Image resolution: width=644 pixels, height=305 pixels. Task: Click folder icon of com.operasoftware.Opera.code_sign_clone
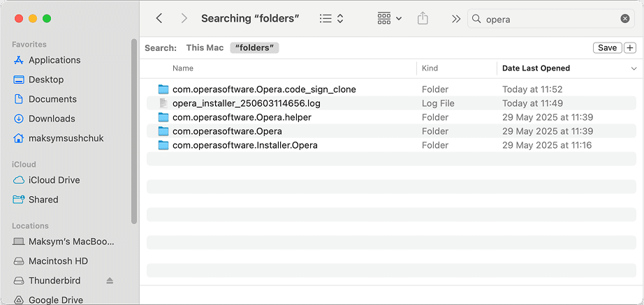[x=163, y=89]
